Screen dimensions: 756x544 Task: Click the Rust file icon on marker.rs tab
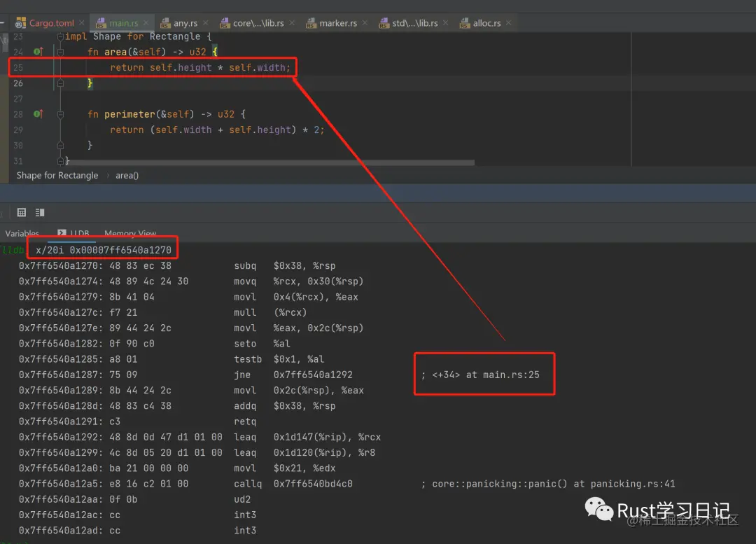311,22
